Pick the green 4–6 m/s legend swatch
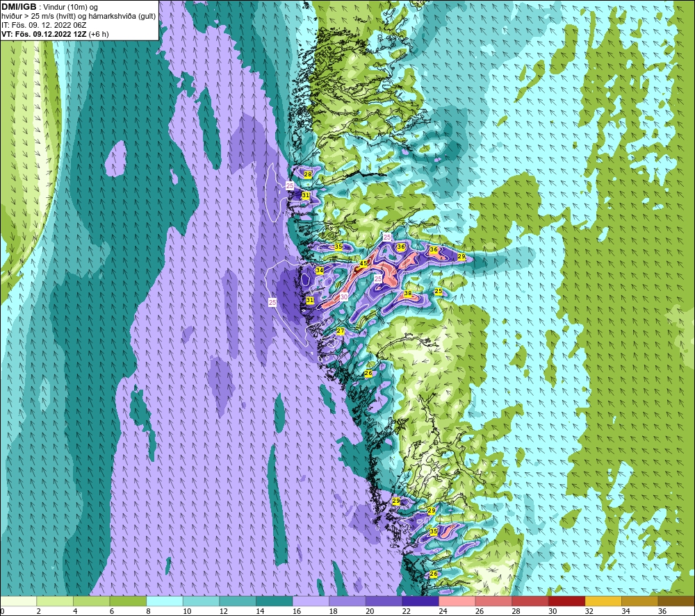Viewport: 695px width, 616px height. coord(91,601)
